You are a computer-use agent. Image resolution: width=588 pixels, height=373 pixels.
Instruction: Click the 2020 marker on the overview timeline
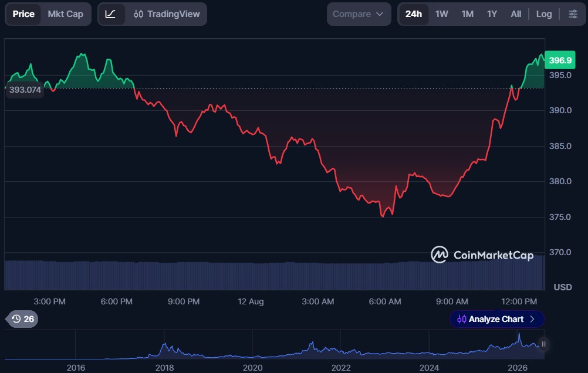pyautogui.click(x=252, y=367)
